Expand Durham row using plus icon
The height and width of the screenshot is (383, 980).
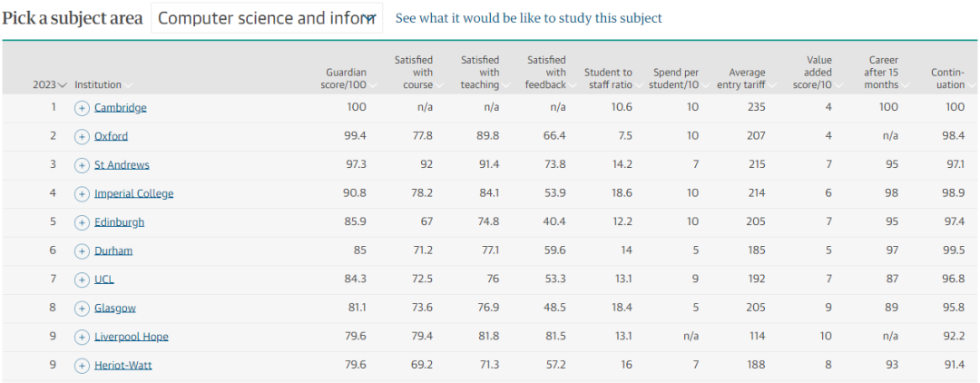coord(82,250)
